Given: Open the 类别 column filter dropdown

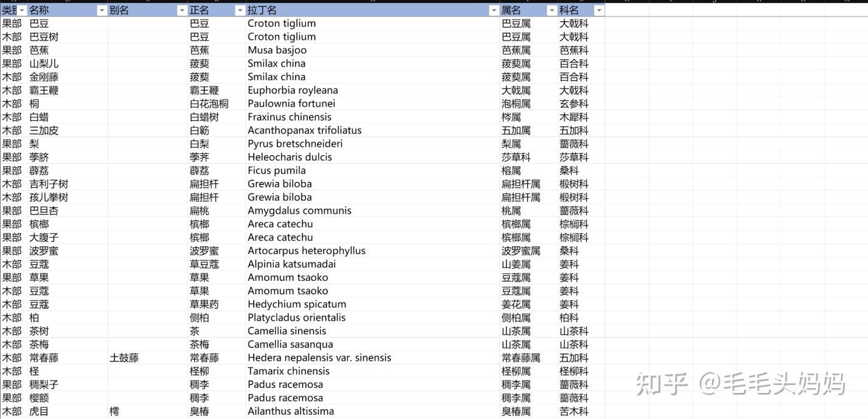Looking at the screenshot, I should point(22,10).
